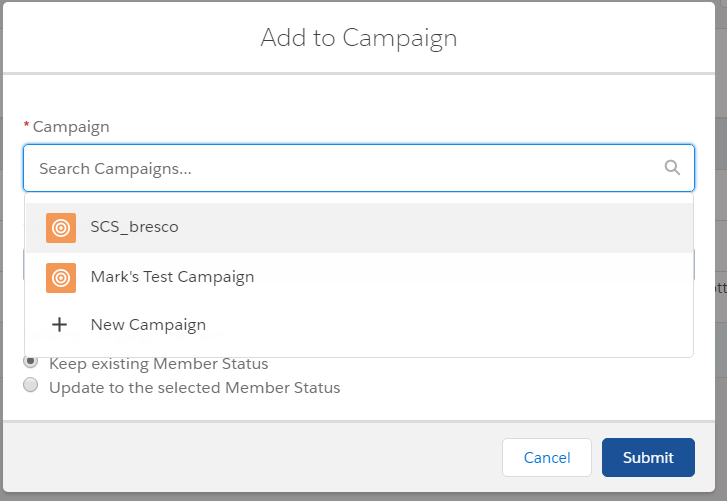Cancel the Add to Campaign dialog
Image resolution: width=727 pixels, height=501 pixels.
coord(547,457)
